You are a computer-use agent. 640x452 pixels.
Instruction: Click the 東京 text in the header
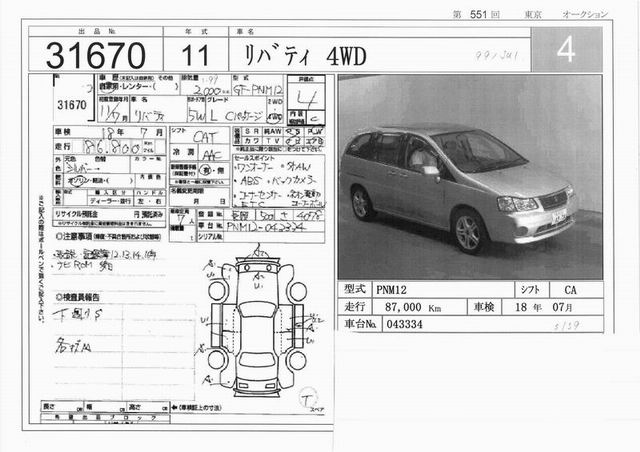(x=533, y=14)
